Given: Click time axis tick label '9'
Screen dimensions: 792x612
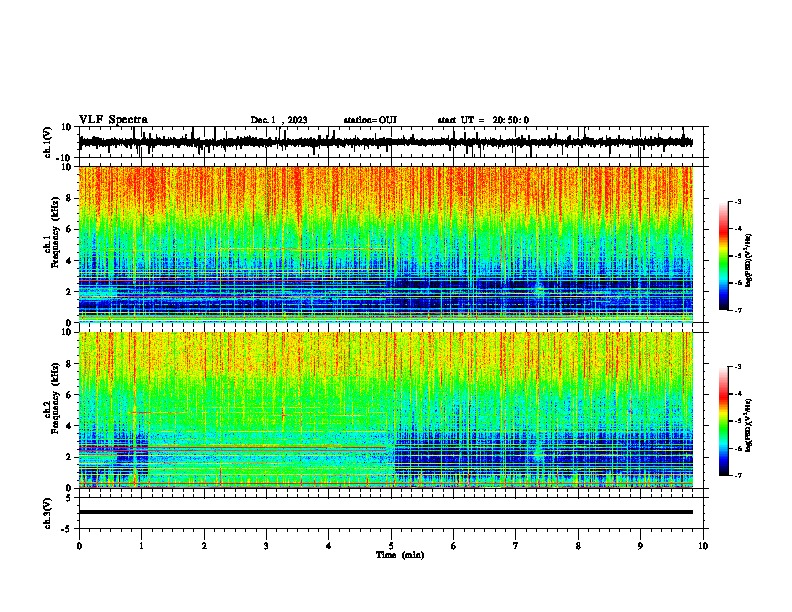Looking at the screenshot, I should pos(640,546).
